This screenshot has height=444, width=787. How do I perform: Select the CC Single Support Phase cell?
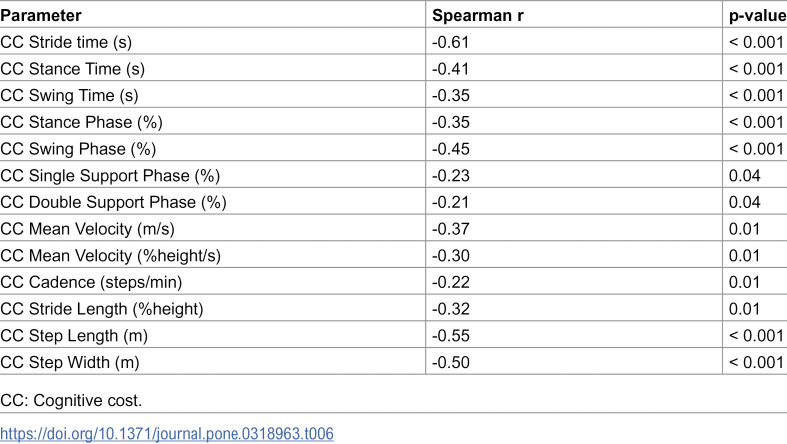[213, 175]
